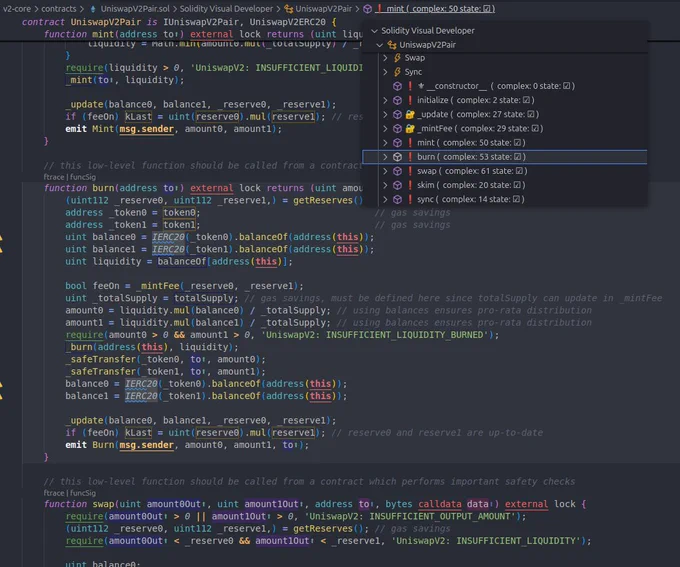Image resolution: width=680 pixels, height=567 pixels.
Task: Open Solidity Visual Developer breadcrumb segment
Action: (x=226, y=9)
